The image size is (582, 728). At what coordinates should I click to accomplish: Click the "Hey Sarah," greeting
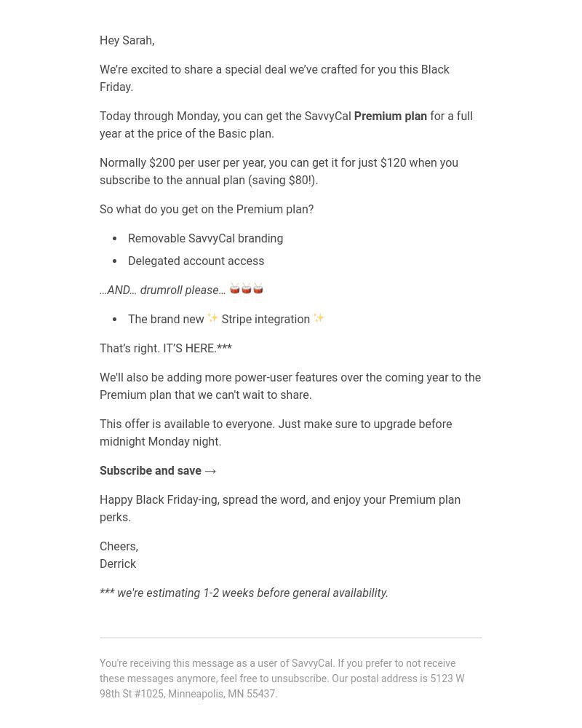click(127, 41)
